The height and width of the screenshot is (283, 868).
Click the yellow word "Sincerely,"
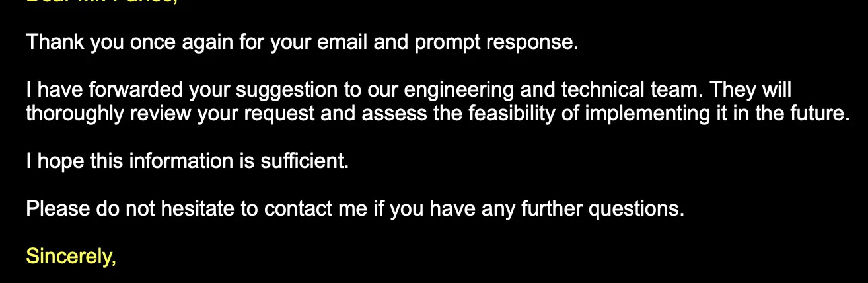71,256
